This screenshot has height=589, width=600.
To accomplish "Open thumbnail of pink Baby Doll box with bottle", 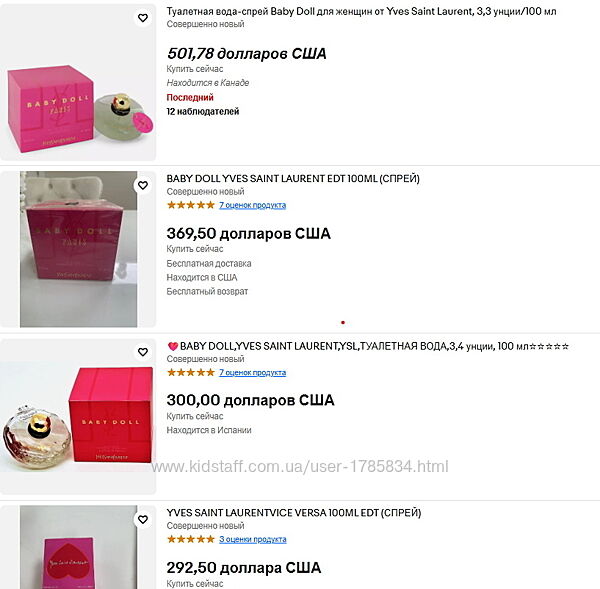I will pyautogui.click(x=78, y=82).
